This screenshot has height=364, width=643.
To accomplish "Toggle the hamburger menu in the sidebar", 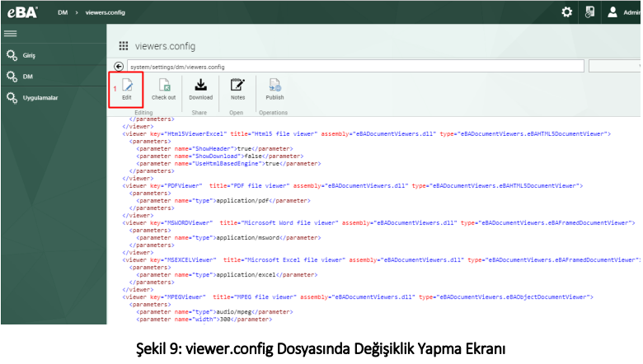I will pos(11,34).
